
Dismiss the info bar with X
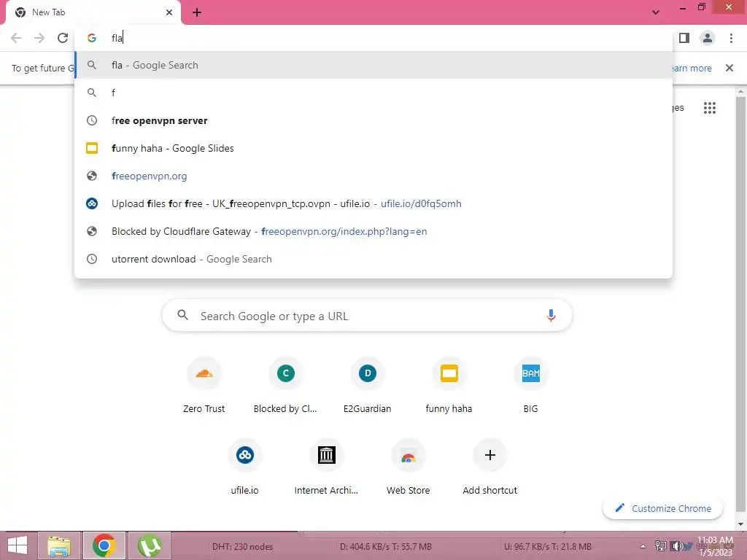tap(729, 68)
